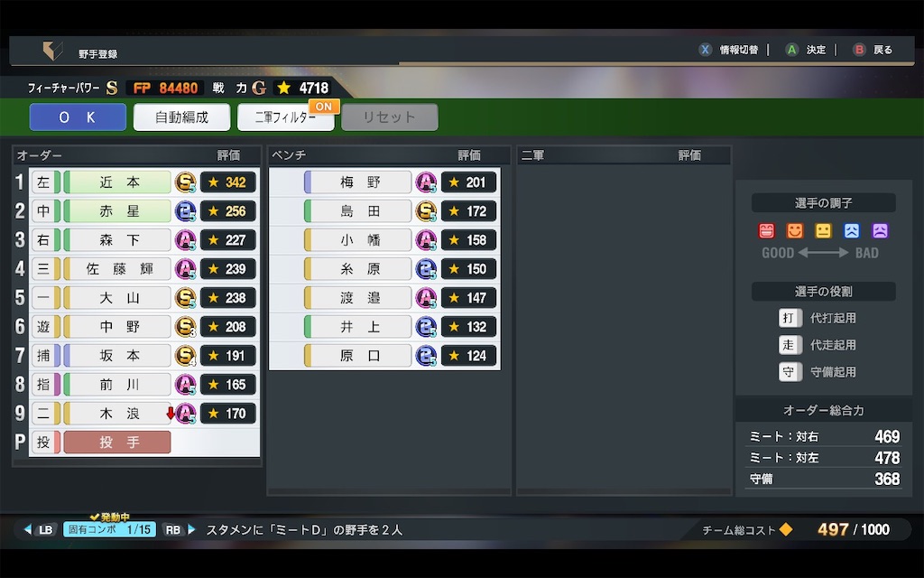Click the purple bad-condition face icon

(x=880, y=230)
